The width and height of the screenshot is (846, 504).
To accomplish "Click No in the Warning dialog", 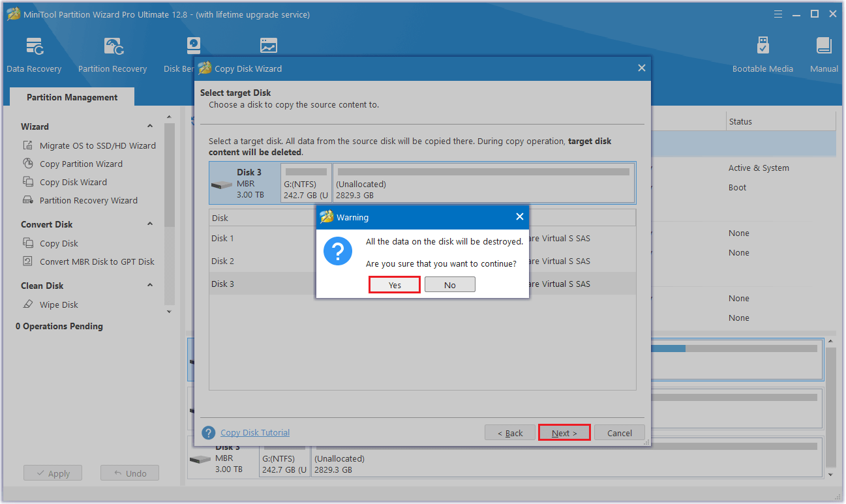I will pos(449,285).
